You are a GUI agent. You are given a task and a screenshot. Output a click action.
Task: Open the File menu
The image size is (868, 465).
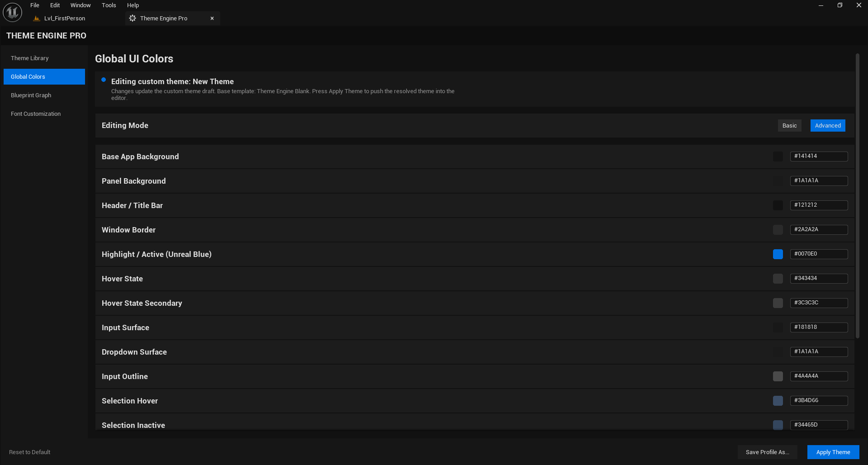[35, 5]
